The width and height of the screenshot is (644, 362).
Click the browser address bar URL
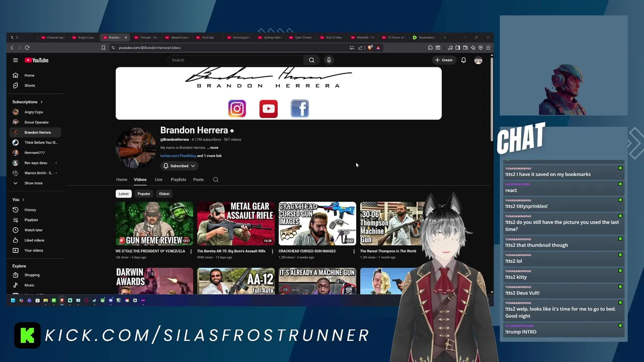[149, 48]
